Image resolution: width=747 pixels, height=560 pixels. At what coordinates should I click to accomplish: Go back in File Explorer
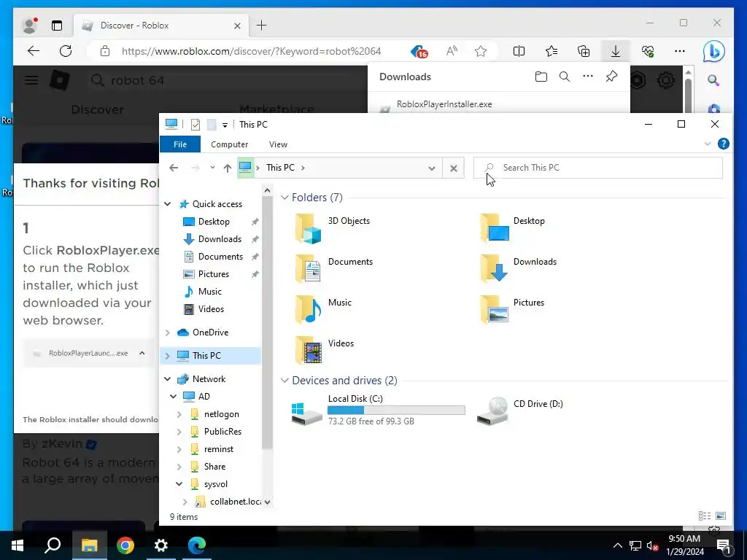pyautogui.click(x=174, y=168)
